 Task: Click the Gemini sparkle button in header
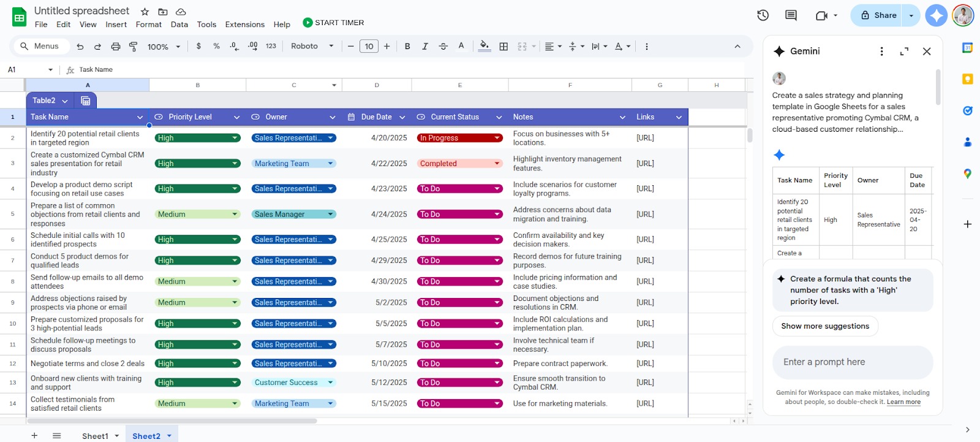(936, 15)
